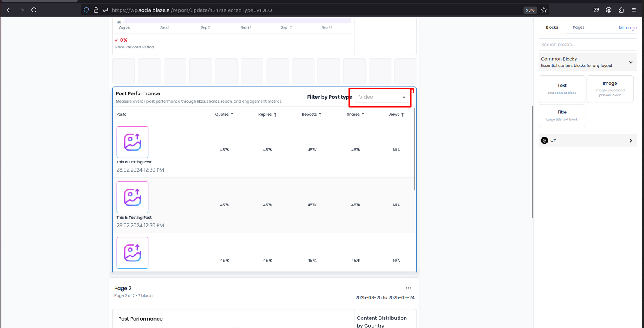Add the Image upload block
Viewport: 644px width, 328px height.
[610, 89]
